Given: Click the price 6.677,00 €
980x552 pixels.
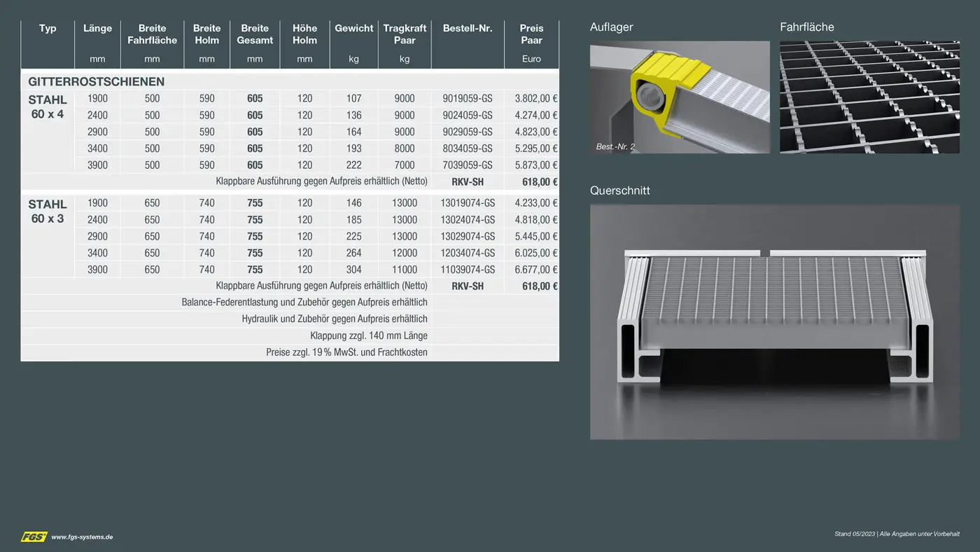Looking at the screenshot, I should (535, 270).
